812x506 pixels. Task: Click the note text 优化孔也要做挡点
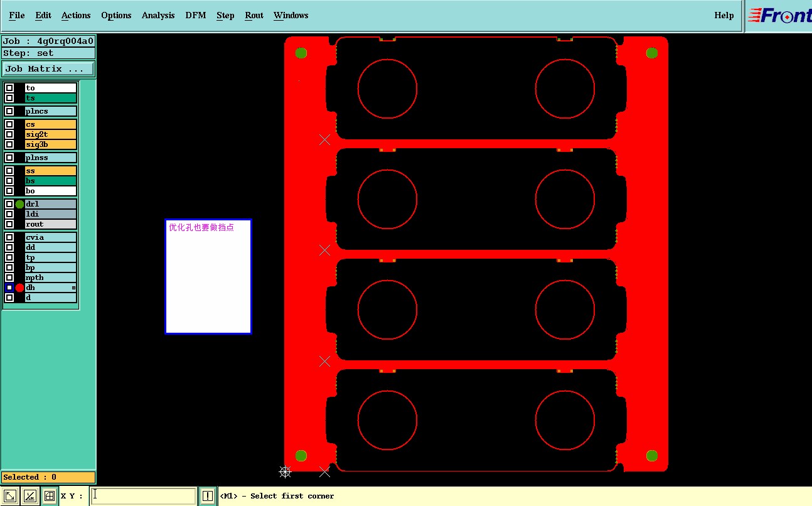(201, 227)
